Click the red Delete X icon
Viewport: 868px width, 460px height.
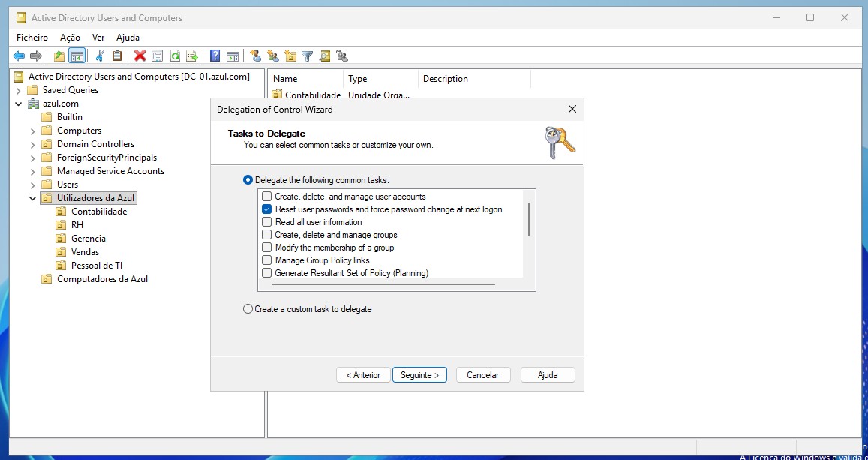pos(140,56)
